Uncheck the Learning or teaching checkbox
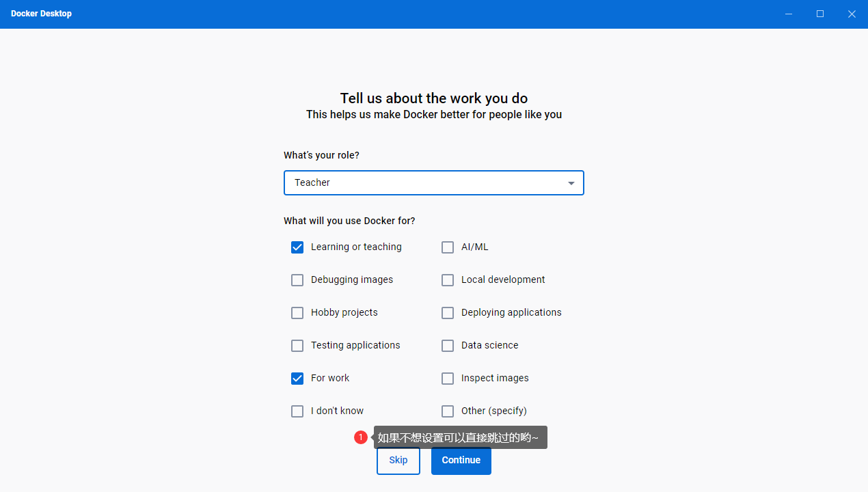The height and width of the screenshot is (492, 868). pos(297,247)
